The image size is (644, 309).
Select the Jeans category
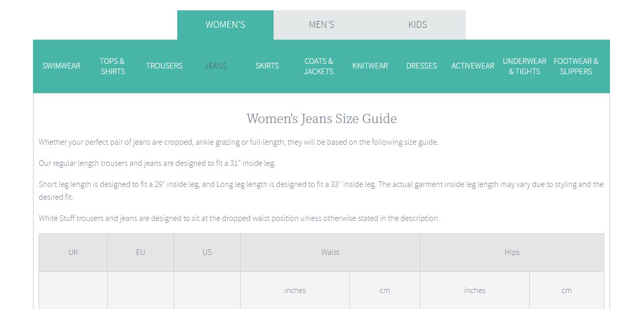[x=215, y=66]
